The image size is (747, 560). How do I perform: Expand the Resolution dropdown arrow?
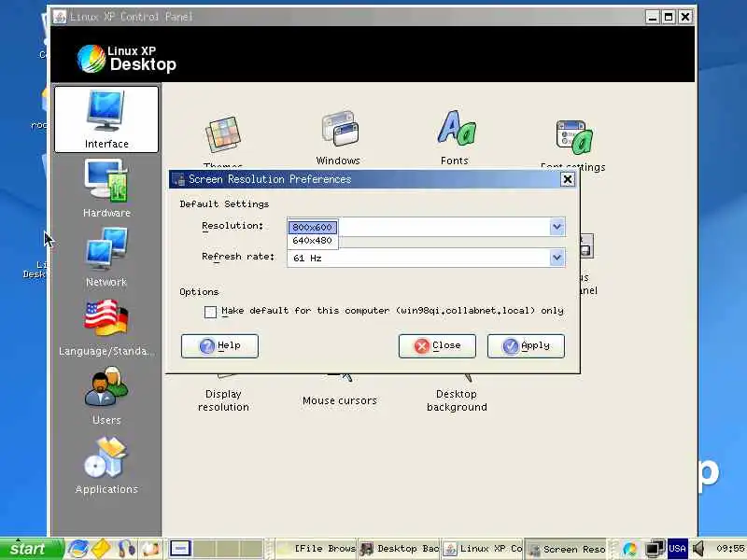click(x=557, y=227)
